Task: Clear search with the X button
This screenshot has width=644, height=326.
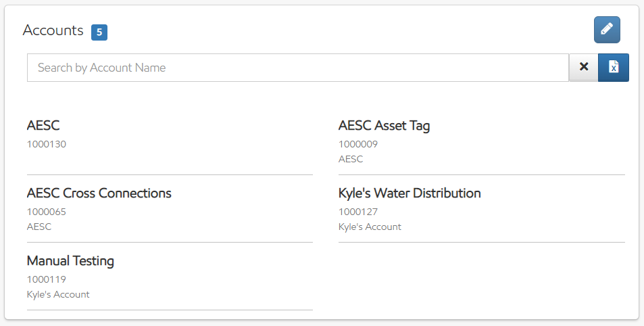Action: click(584, 68)
